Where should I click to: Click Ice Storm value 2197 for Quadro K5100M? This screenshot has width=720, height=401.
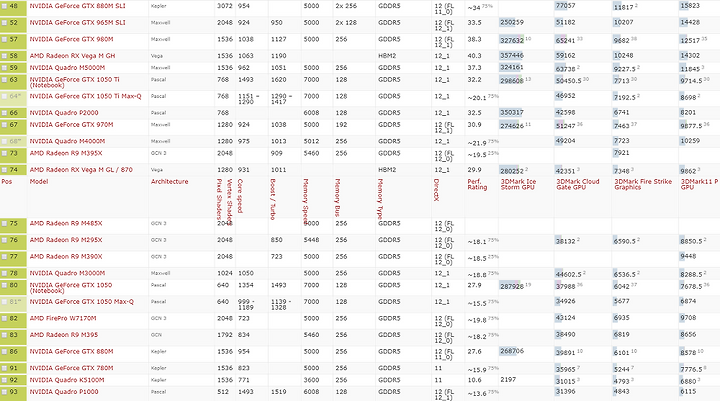[x=508, y=380]
